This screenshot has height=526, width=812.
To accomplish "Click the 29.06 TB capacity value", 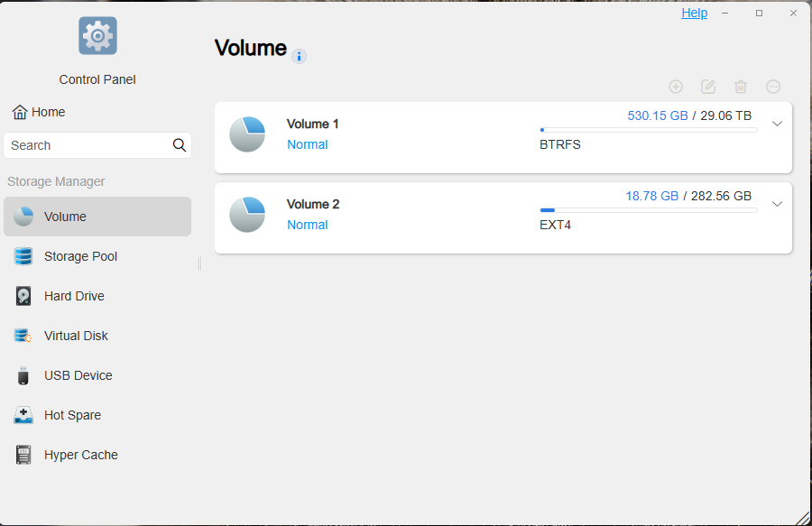I will point(725,115).
